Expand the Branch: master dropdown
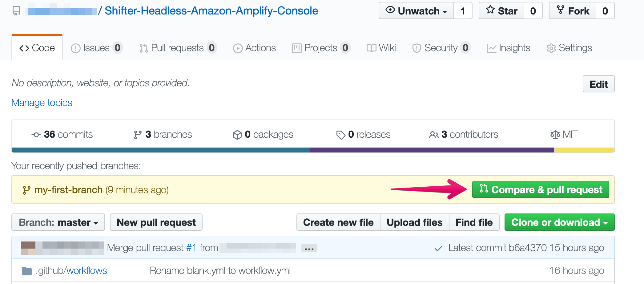The width and height of the screenshot is (644, 284). pyautogui.click(x=58, y=222)
